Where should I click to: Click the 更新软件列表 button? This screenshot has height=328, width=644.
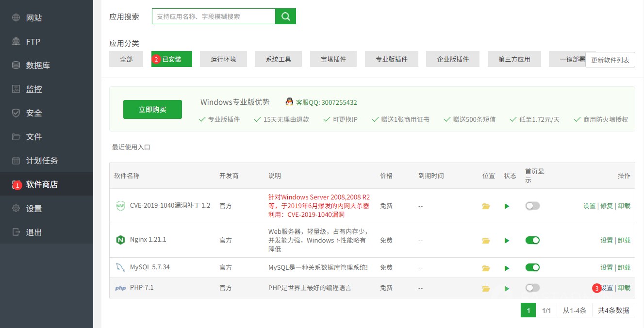[610, 60]
